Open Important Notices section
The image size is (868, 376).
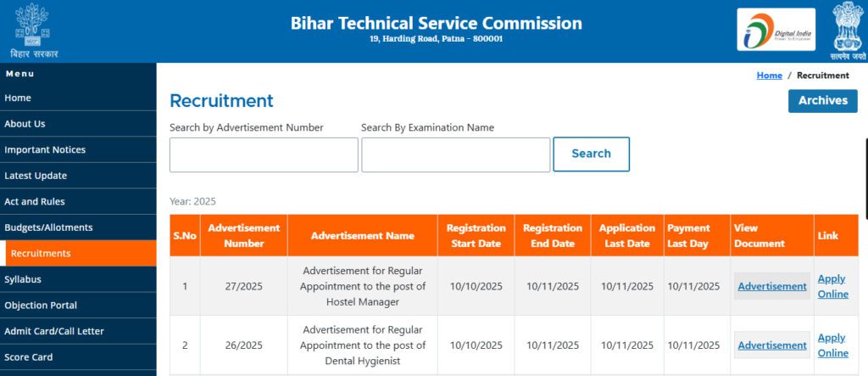[x=45, y=149]
